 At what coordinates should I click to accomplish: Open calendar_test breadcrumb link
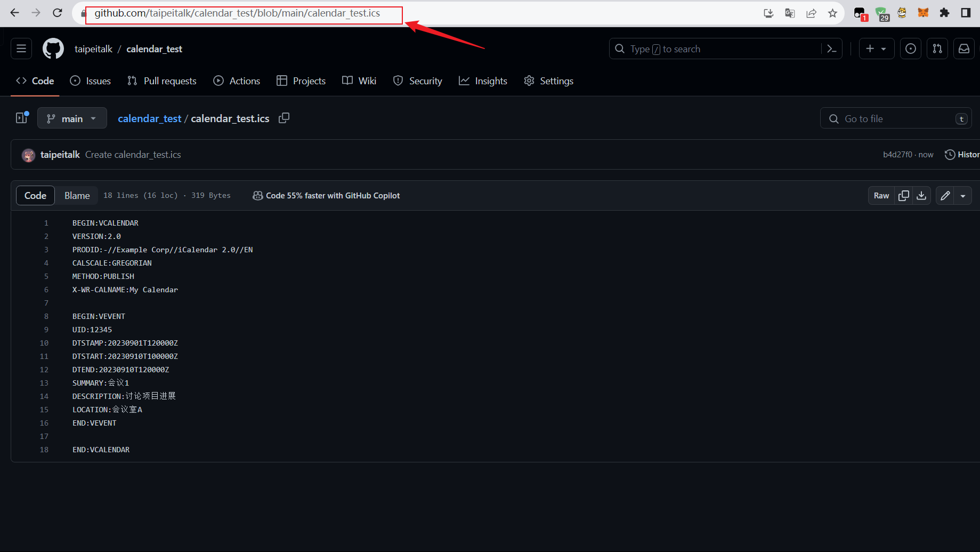[149, 118]
